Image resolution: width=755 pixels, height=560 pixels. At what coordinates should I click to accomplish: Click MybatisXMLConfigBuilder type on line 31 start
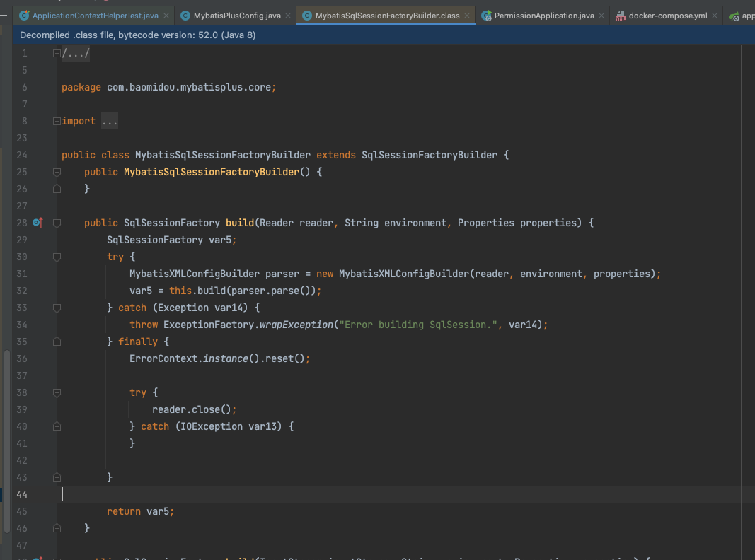click(195, 274)
